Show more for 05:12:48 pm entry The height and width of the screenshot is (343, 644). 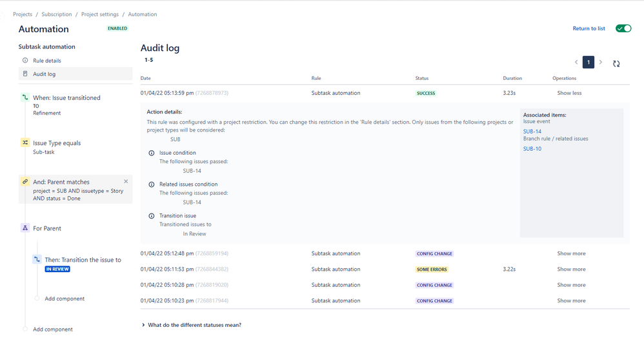click(x=571, y=253)
